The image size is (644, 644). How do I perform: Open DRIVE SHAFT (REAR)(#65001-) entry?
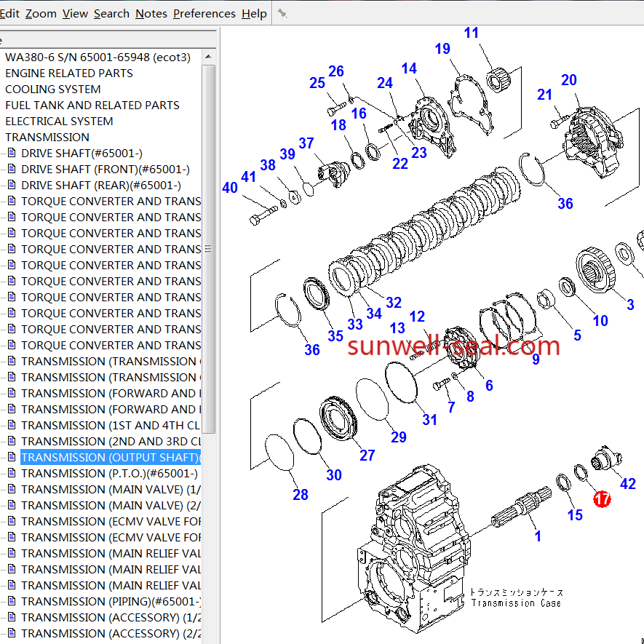(100, 186)
